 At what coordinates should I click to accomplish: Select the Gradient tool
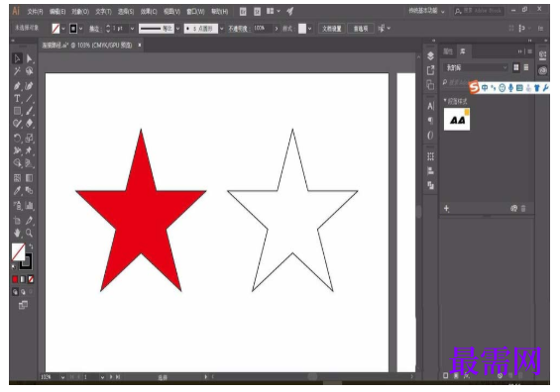pos(30,178)
